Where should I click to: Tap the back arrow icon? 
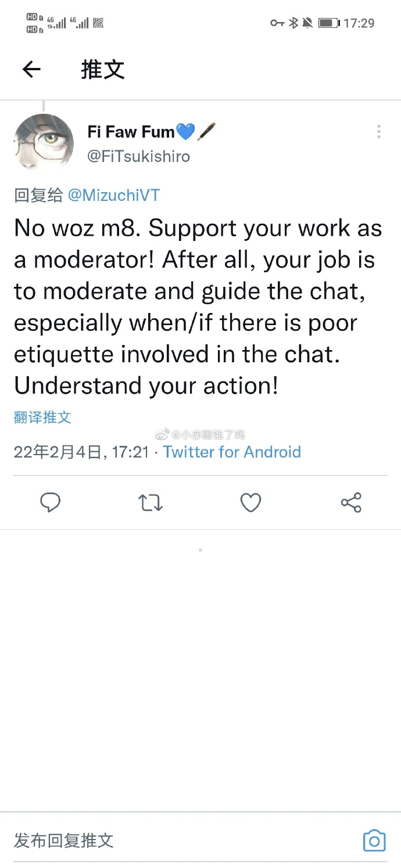click(31, 70)
